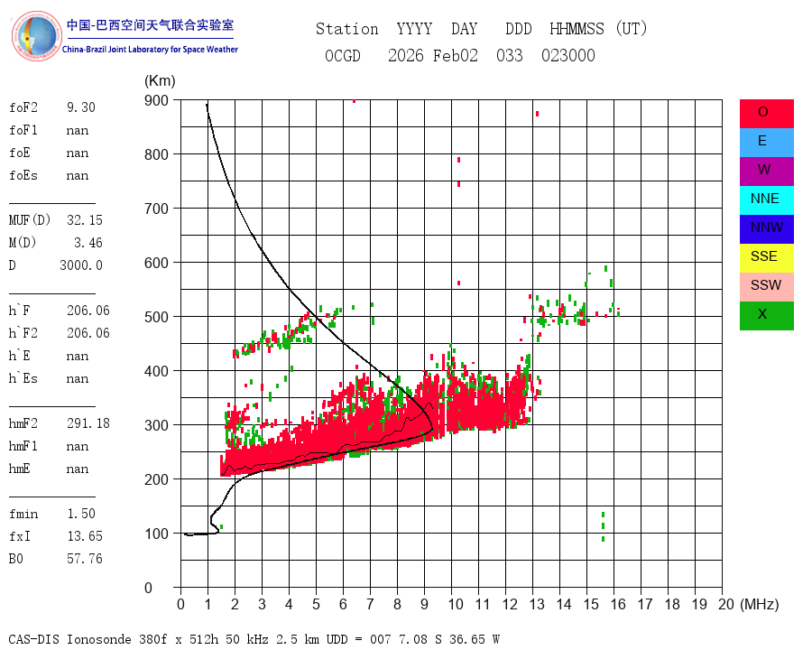Select the green X legend swatch
Screen dimensions: 812x650
pos(766,315)
